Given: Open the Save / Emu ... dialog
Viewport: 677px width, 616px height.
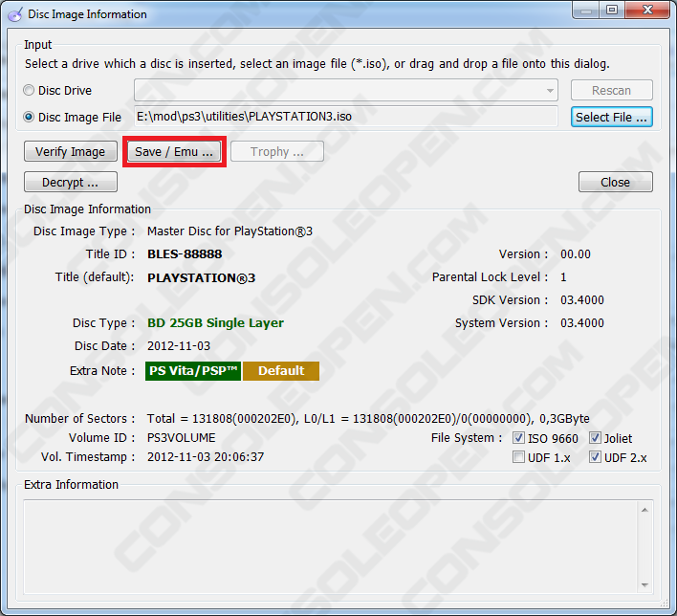Looking at the screenshot, I should pyautogui.click(x=174, y=152).
